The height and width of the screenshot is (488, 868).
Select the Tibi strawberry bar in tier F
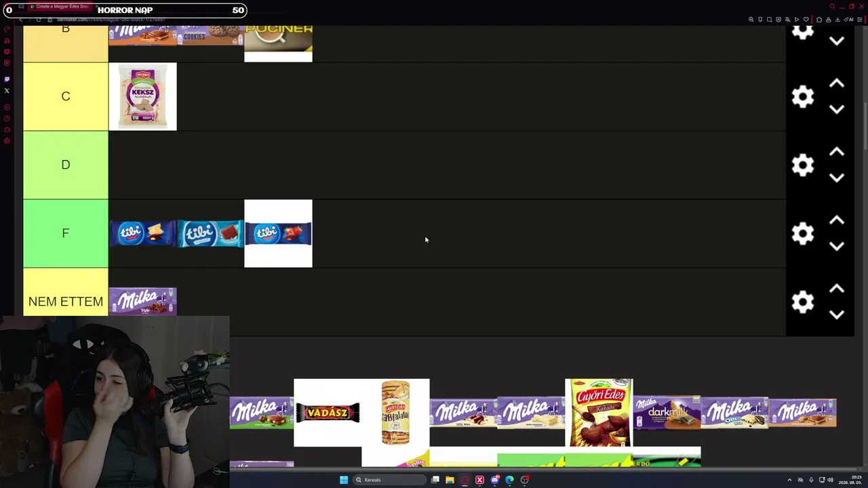coord(278,233)
